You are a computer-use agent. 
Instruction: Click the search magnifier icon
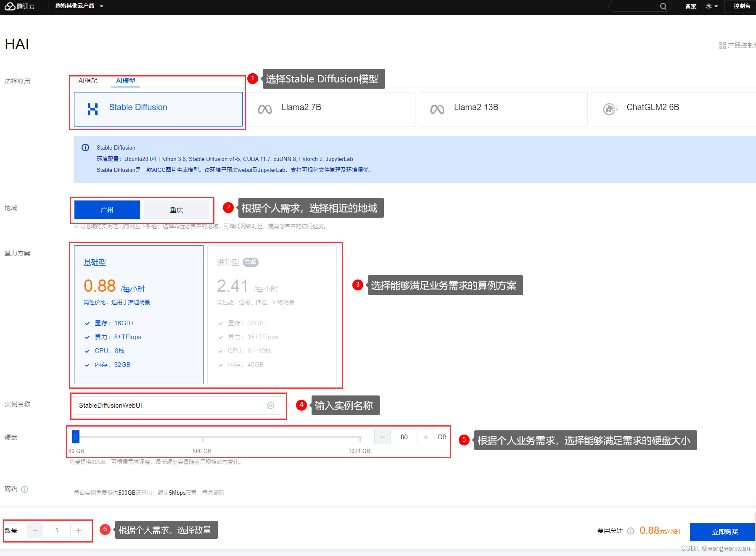(x=663, y=6)
